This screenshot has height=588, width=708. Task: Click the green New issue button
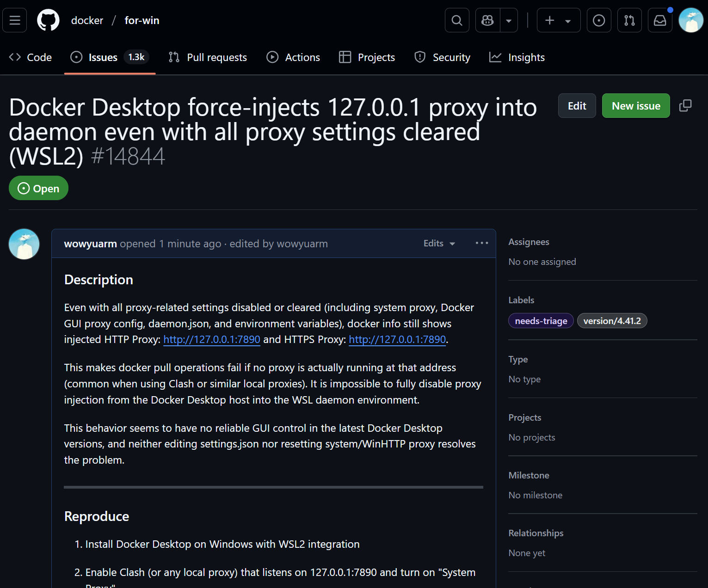click(635, 106)
